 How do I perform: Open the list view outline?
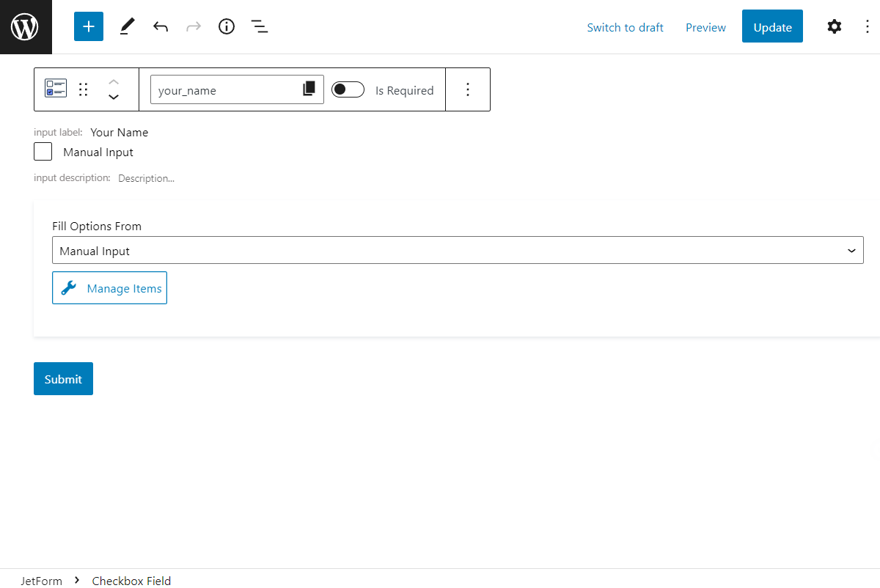(x=260, y=26)
